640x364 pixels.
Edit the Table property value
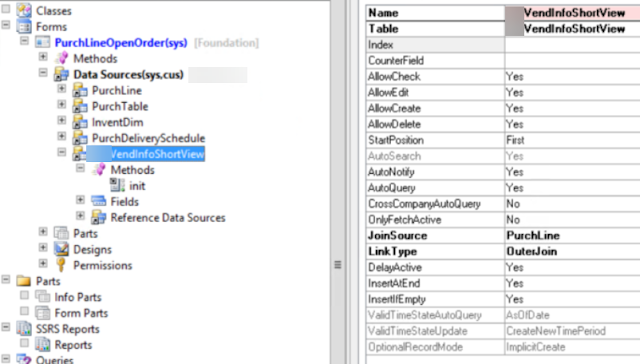pos(572,29)
